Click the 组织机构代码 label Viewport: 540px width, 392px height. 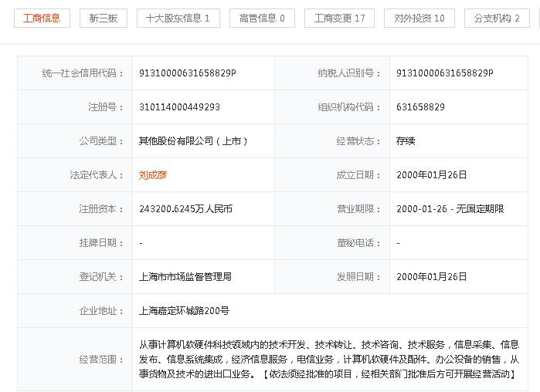pyautogui.click(x=349, y=107)
